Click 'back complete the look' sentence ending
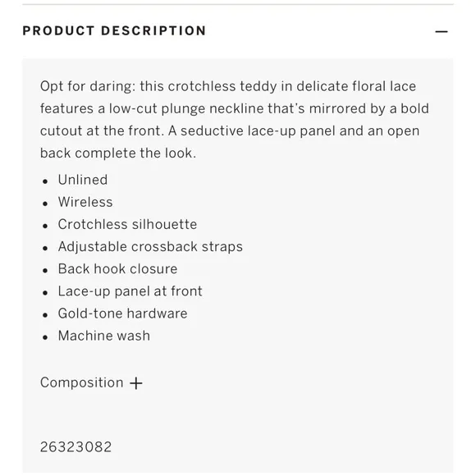The height and width of the screenshot is (476, 476). (118, 153)
